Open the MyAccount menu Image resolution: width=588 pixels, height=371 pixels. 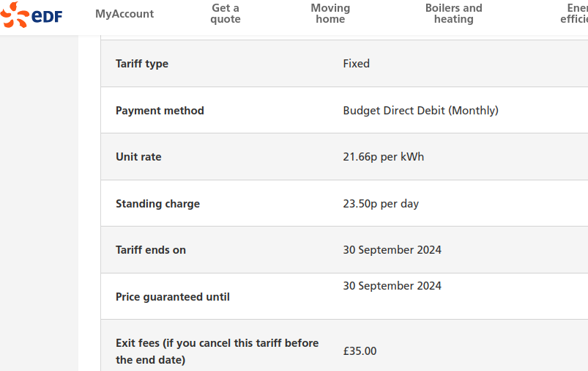[124, 14]
